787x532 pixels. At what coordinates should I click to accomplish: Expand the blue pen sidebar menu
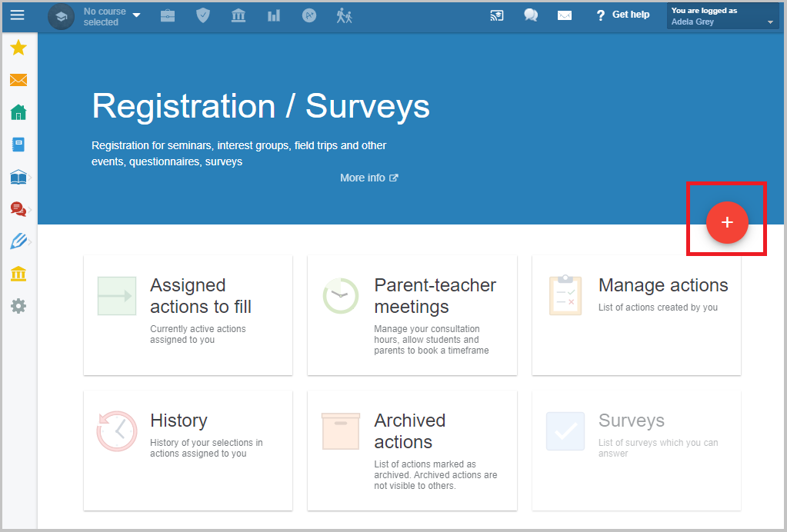pyautogui.click(x=19, y=241)
